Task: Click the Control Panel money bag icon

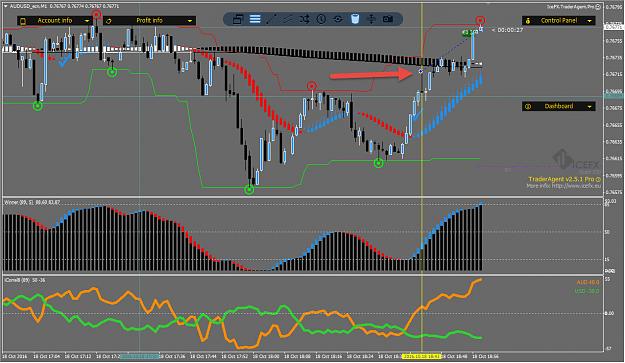Action: (528, 21)
